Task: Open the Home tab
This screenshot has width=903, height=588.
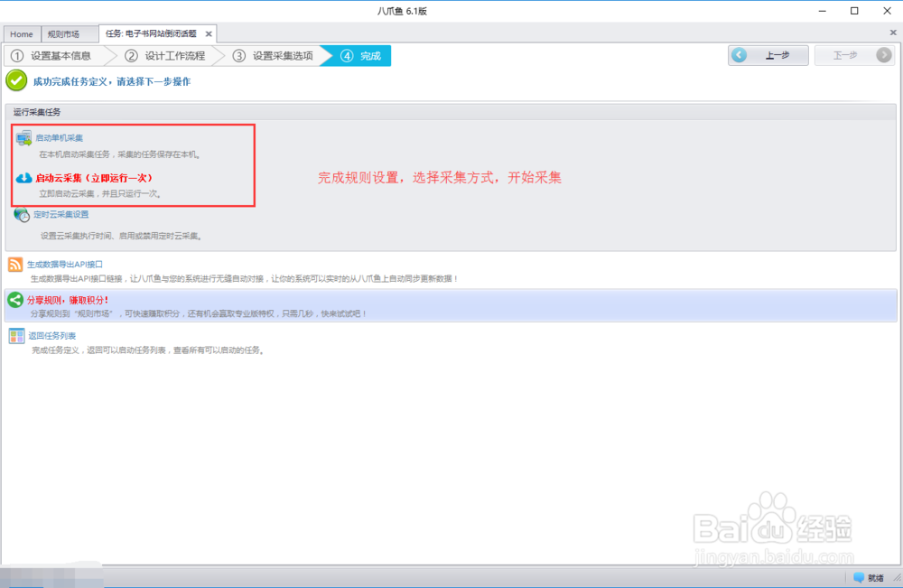Action: point(22,34)
